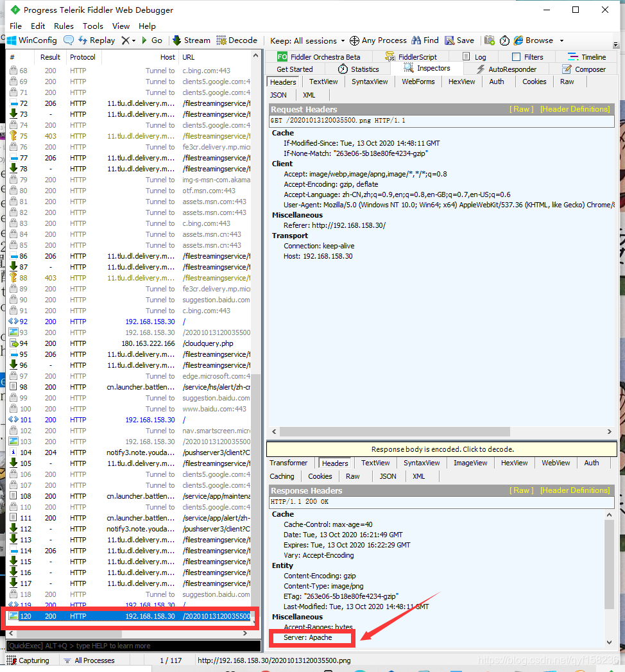The height and width of the screenshot is (672, 625).
Task: Switch to the Log tab
Action: click(x=475, y=57)
